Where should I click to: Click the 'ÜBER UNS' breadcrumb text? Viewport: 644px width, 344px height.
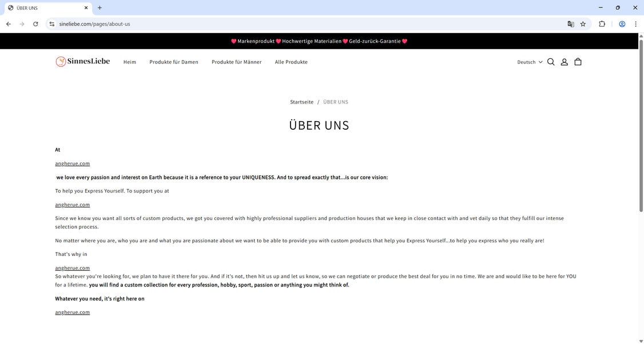(336, 102)
